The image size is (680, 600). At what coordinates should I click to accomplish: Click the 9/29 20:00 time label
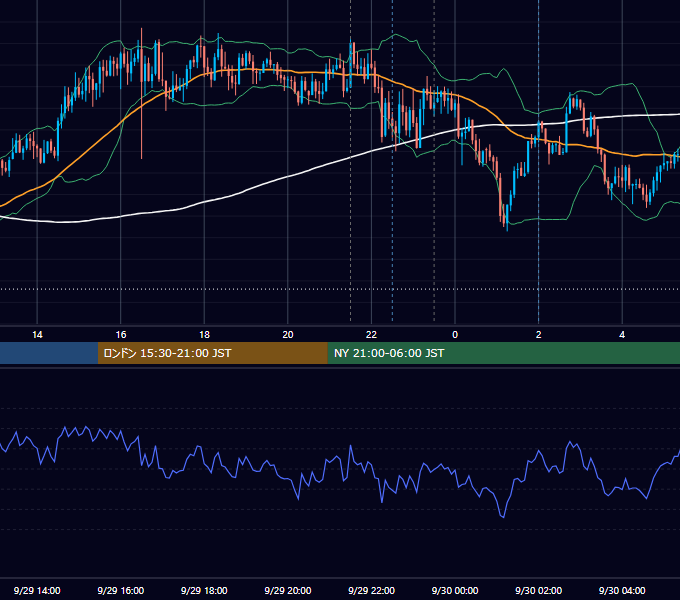288,590
